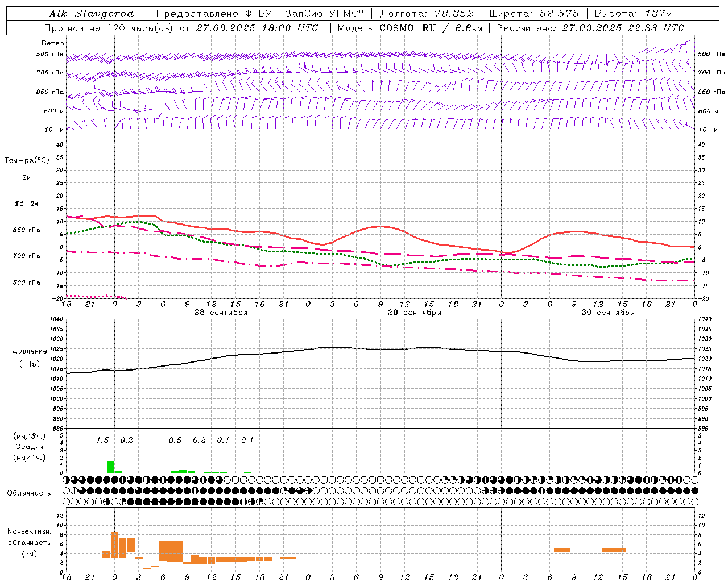Screen dimensions: 728x582
Task: Click the "Облачность" cloud cover label
Action: 29,493
